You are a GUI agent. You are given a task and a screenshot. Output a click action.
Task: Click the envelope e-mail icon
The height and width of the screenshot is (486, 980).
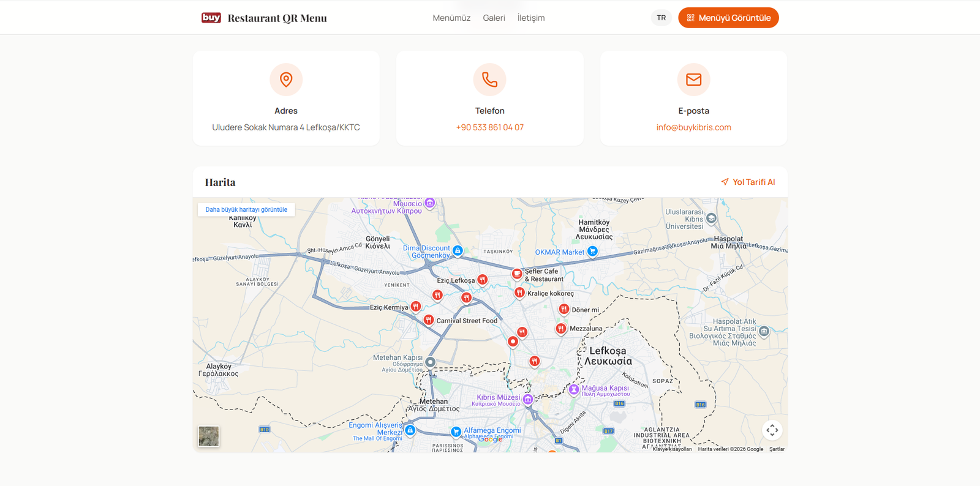pos(693,80)
